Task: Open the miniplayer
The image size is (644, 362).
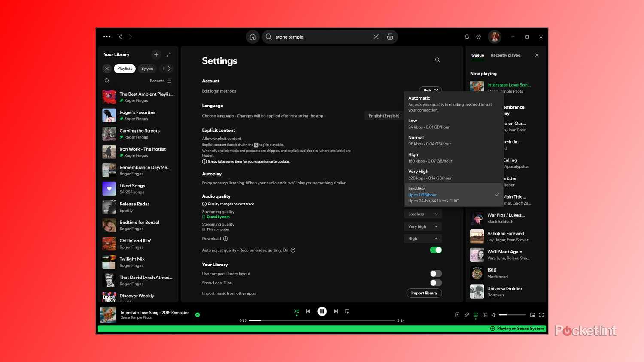Action: pyautogui.click(x=532, y=315)
